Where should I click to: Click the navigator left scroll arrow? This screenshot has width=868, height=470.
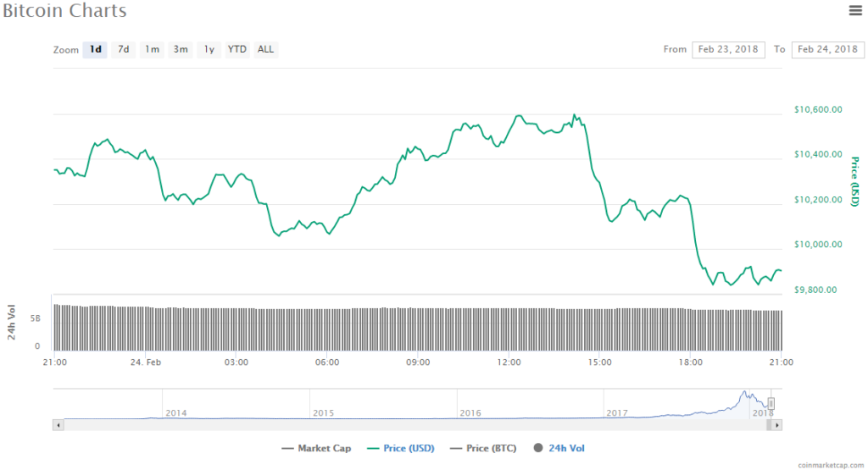point(57,424)
